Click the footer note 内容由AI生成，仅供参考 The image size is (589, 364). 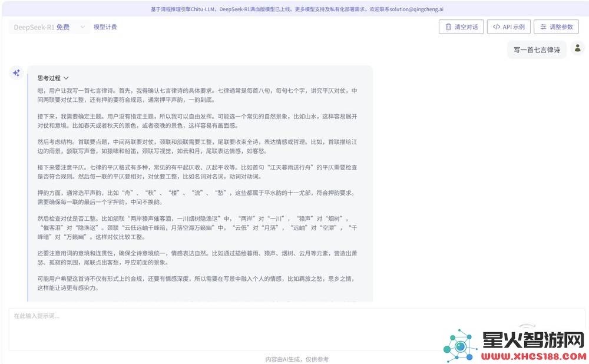pyautogui.click(x=297, y=359)
